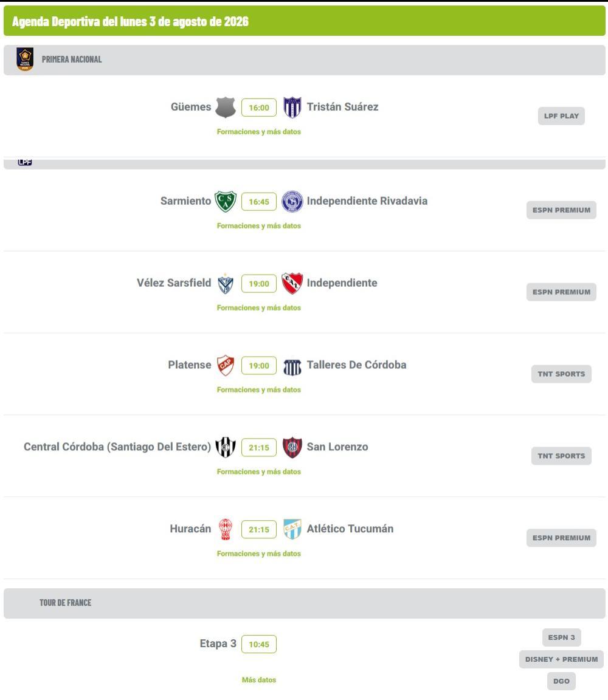Click the Vélez Sarsfield crest
608x700 pixels.
226,284
